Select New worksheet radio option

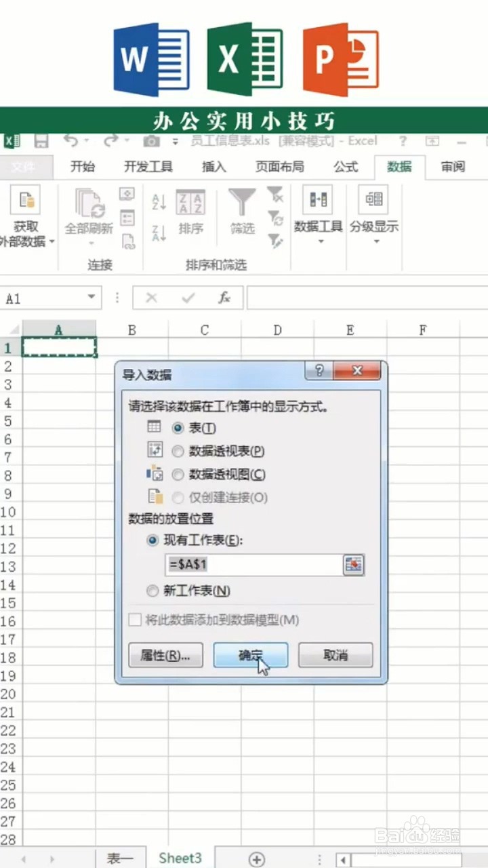click(152, 591)
